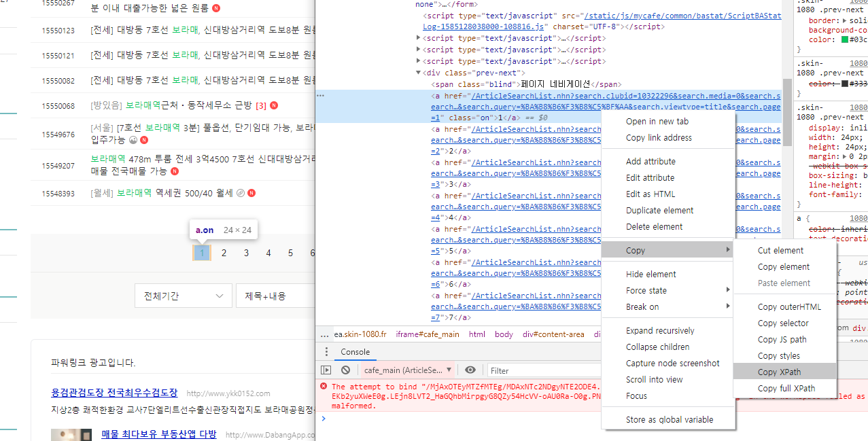Click the green color swatch #03c

[x=845, y=39]
